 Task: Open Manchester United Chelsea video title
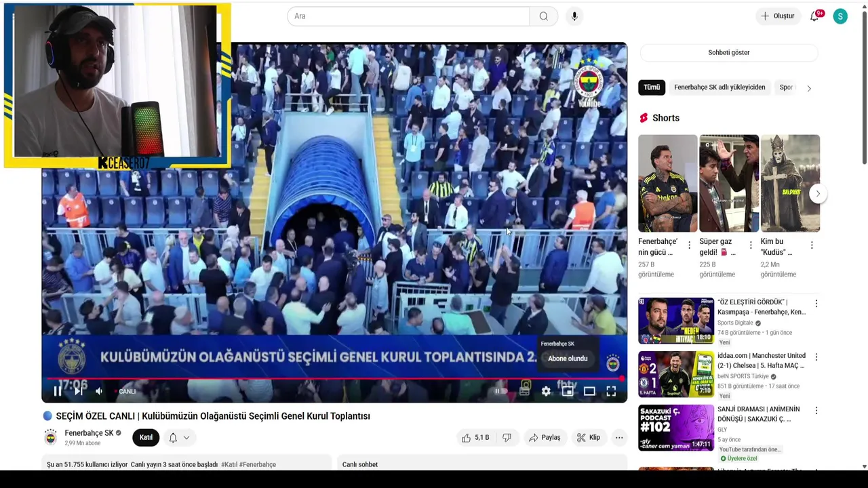coord(761,361)
